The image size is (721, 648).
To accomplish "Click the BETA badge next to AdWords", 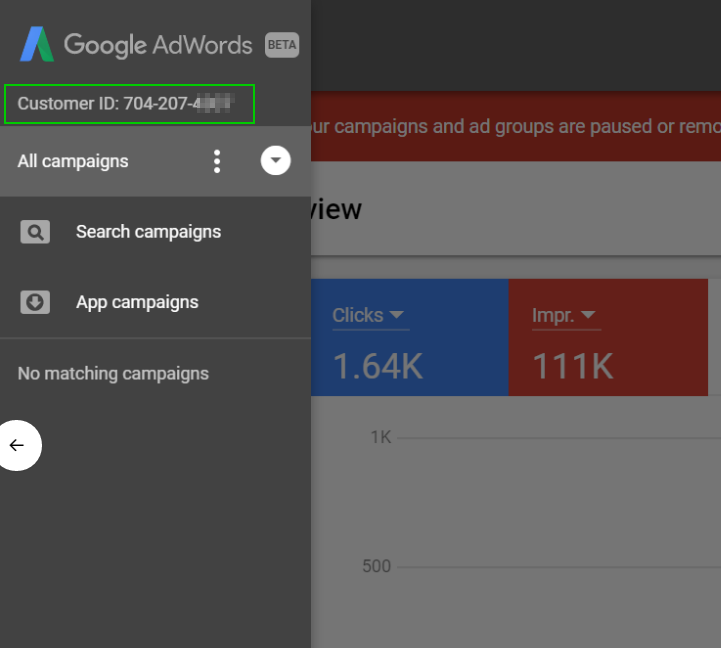I will (x=281, y=45).
